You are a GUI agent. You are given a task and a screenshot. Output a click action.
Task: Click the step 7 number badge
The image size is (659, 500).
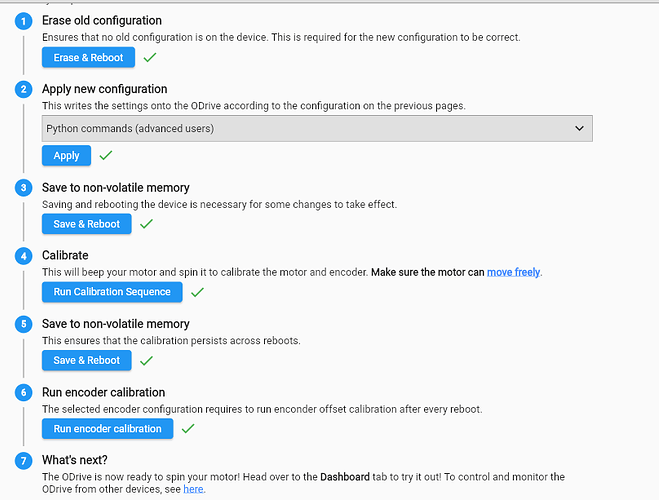point(22,460)
